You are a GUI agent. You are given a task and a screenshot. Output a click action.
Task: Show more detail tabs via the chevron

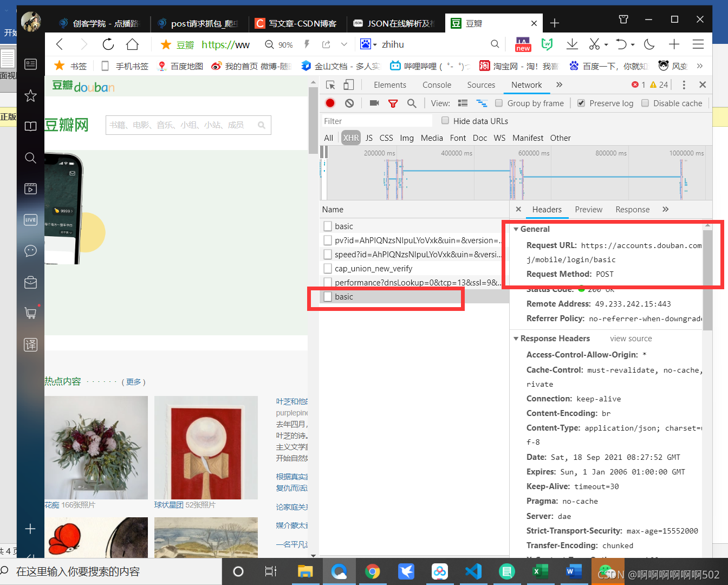click(x=666, y=209)
